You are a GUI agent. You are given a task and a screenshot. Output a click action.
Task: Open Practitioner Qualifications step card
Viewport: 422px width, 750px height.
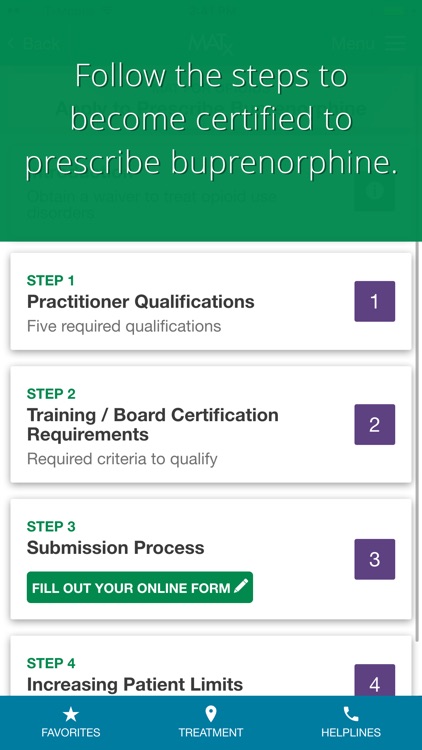click(211, 301)
